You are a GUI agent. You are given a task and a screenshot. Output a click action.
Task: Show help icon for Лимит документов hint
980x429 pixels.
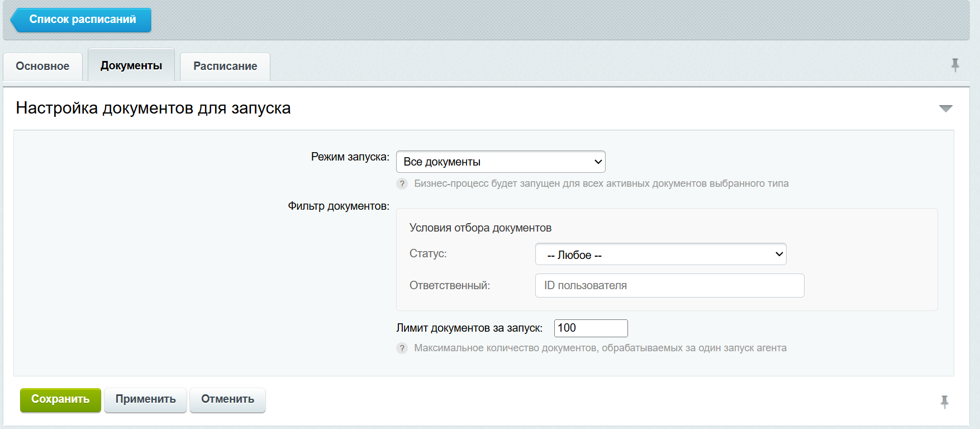tap(402, 348)
